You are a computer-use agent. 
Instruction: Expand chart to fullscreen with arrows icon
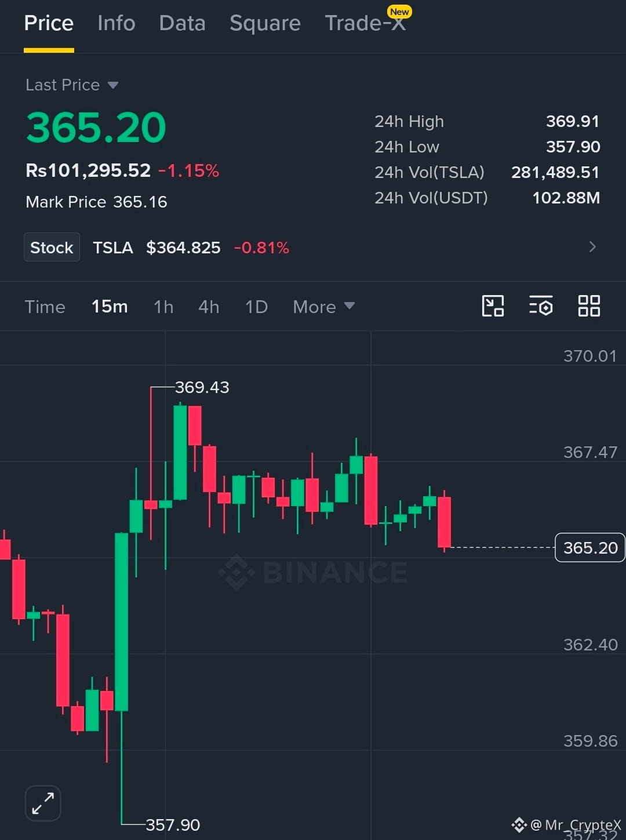(x=43, y=803)
